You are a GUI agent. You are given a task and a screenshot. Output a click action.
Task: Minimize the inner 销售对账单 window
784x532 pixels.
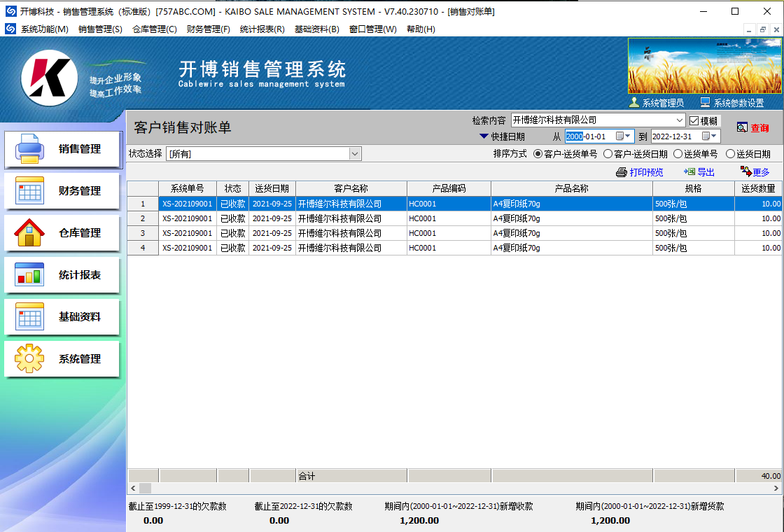click(748, 29)
